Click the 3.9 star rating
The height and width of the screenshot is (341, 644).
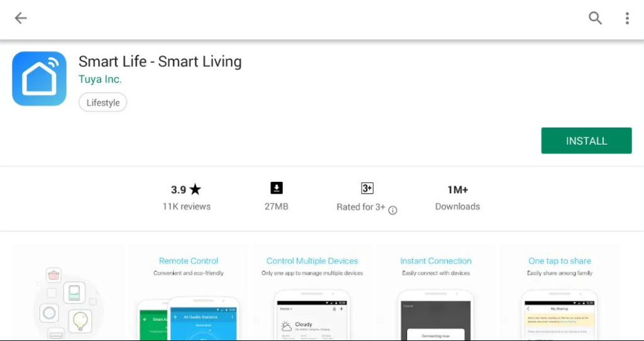click(186, 189)
